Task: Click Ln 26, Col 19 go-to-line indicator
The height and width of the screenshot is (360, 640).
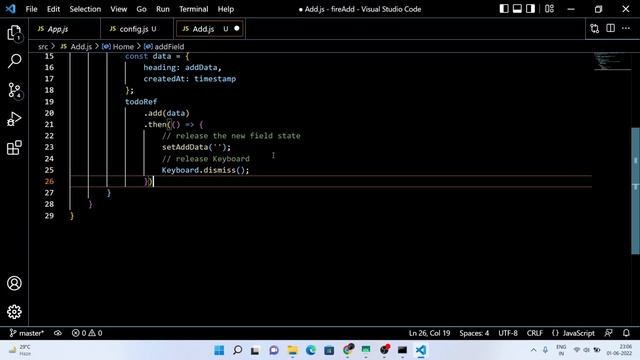Action: pos(429,333)
